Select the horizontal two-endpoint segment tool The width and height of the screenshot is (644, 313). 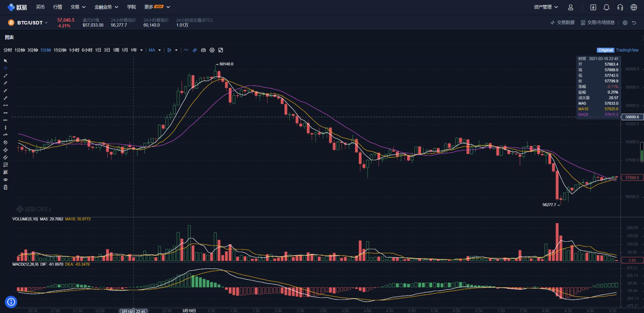pos(6,105)
